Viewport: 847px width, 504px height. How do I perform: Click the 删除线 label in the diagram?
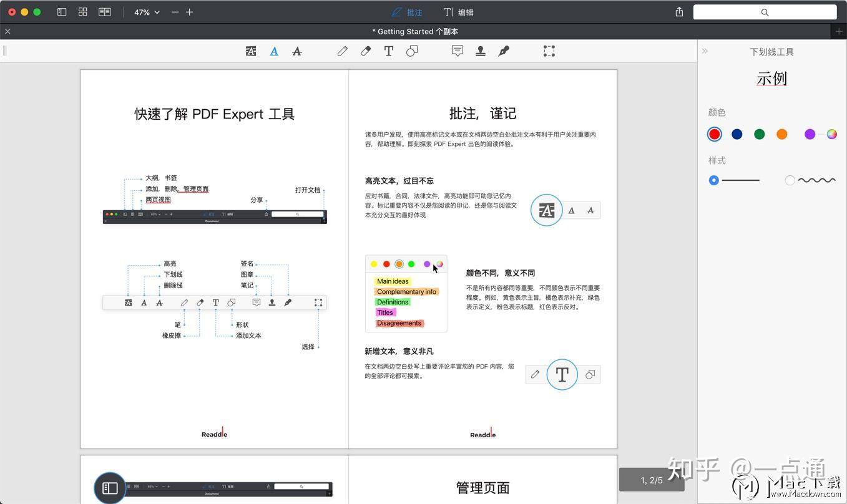point(173,286)
